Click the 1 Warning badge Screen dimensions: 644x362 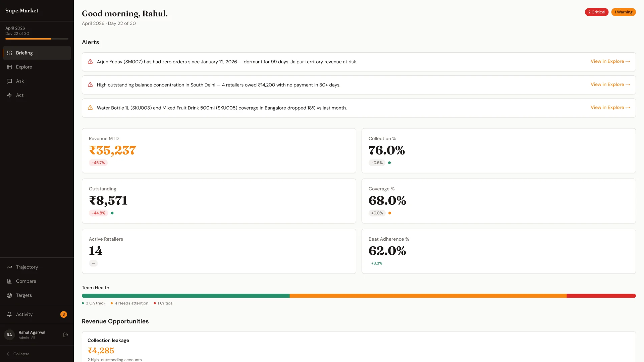pos(623,12)
